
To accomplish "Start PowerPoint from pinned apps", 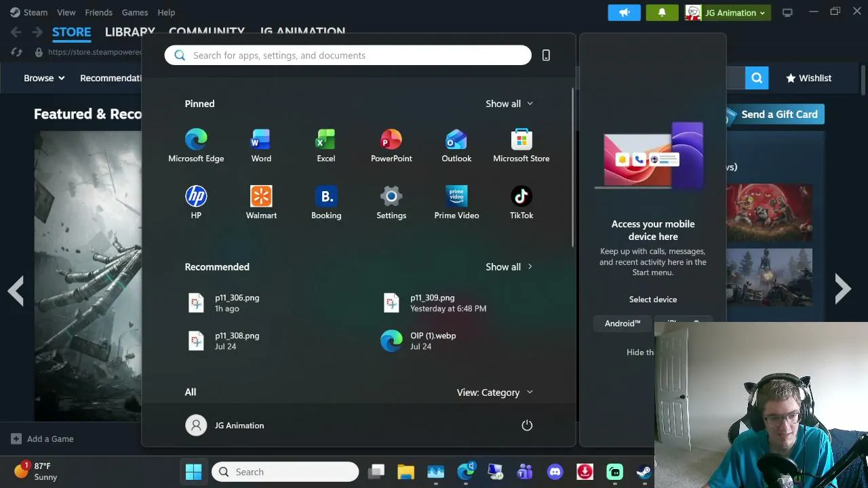I will click(x=391, y=146).
